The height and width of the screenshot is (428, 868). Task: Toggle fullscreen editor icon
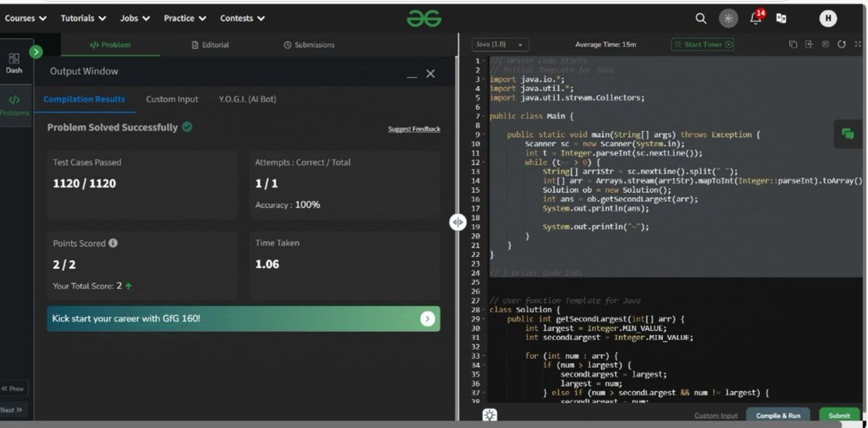pyautogui.click(x=858, y=44)
